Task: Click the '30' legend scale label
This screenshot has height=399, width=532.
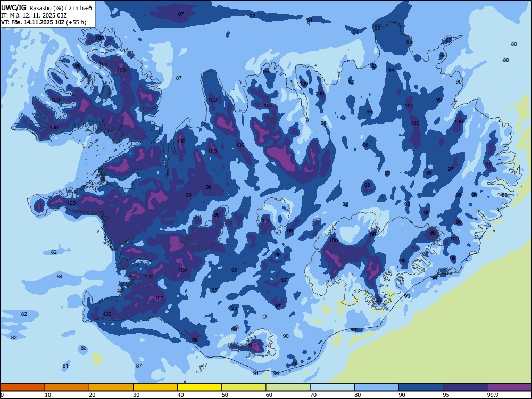Action: tap(136, 395)
